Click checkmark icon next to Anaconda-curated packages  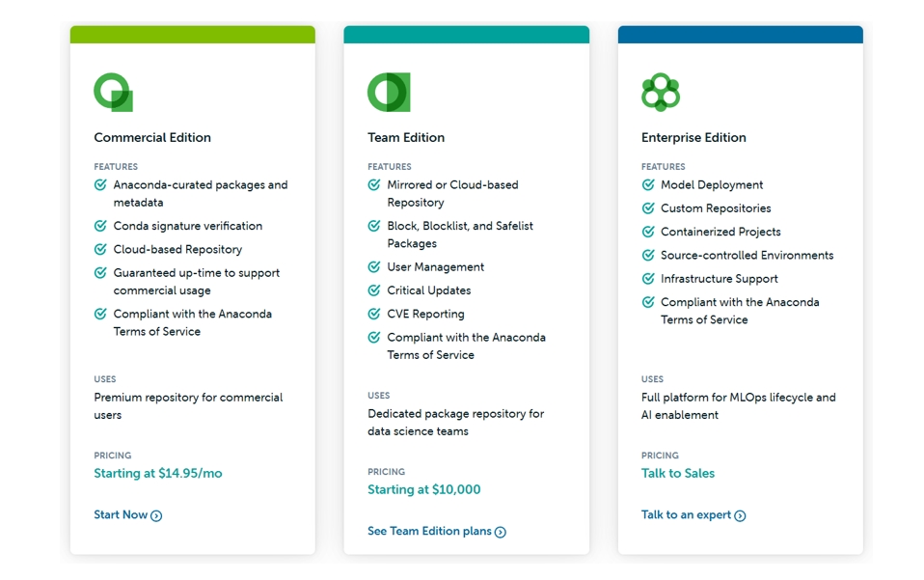tap(100, 185)
